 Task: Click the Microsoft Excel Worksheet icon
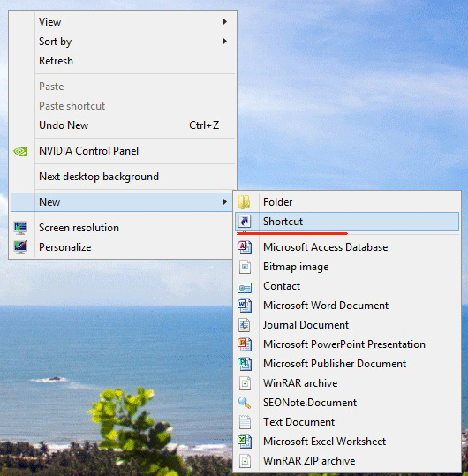click(x=245, y=442)
